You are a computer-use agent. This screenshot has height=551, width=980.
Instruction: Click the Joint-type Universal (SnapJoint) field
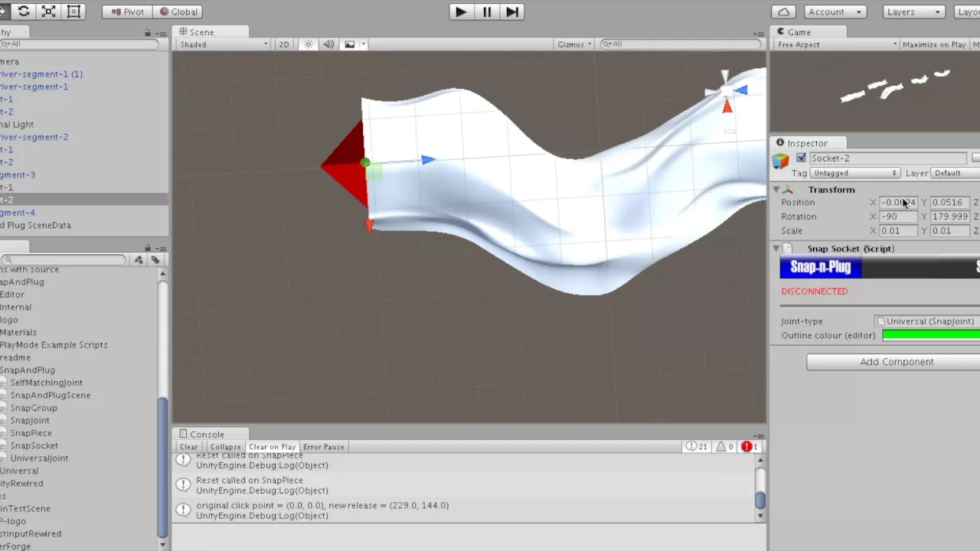[928, 321]
